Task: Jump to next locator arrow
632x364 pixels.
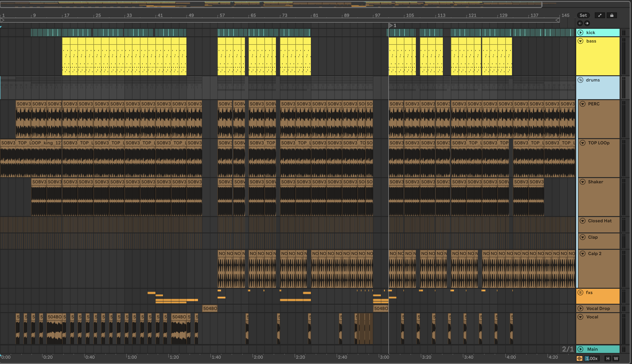Action: coord(587,23)
